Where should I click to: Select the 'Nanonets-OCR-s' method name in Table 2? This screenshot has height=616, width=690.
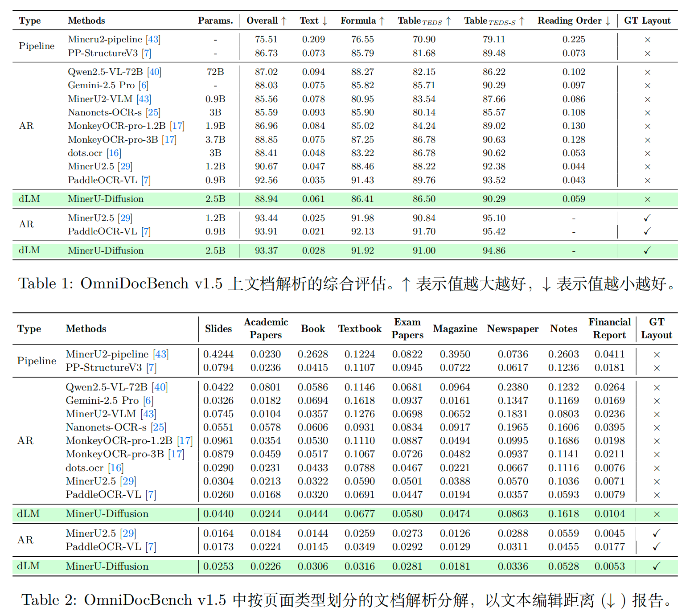[x=106, y=427]
